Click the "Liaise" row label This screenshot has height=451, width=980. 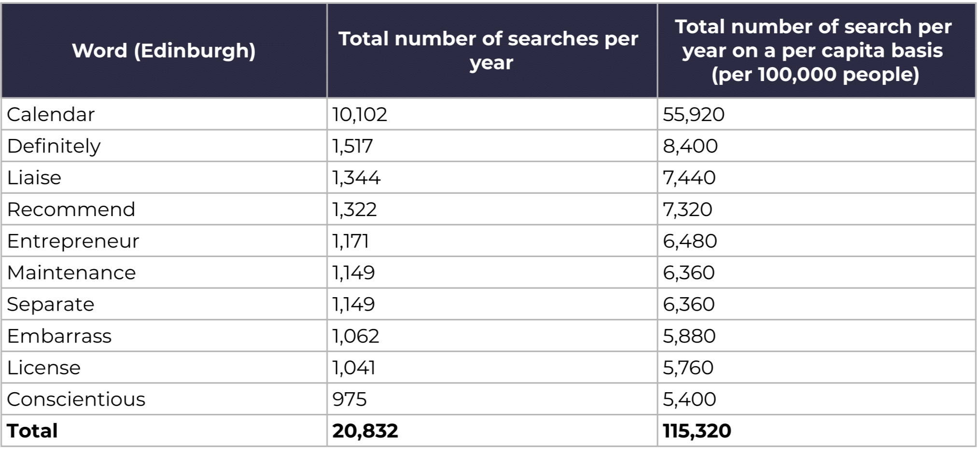coord(34,178)
